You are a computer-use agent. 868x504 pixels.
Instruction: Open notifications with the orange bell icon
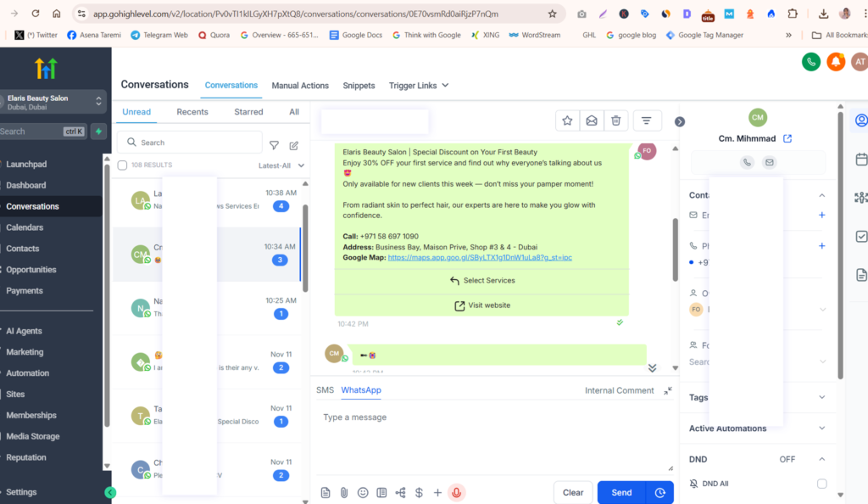pos(836,62)
